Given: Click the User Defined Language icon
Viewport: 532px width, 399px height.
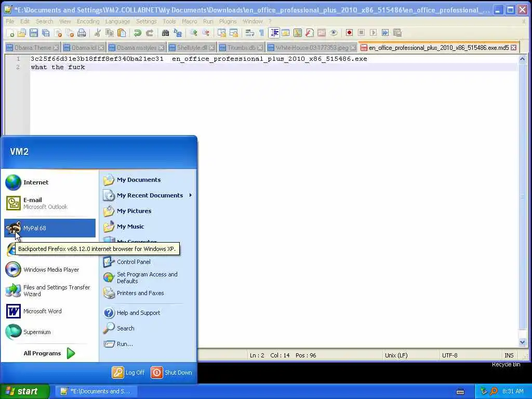Looking at the screenshot, I should [286, 33].
